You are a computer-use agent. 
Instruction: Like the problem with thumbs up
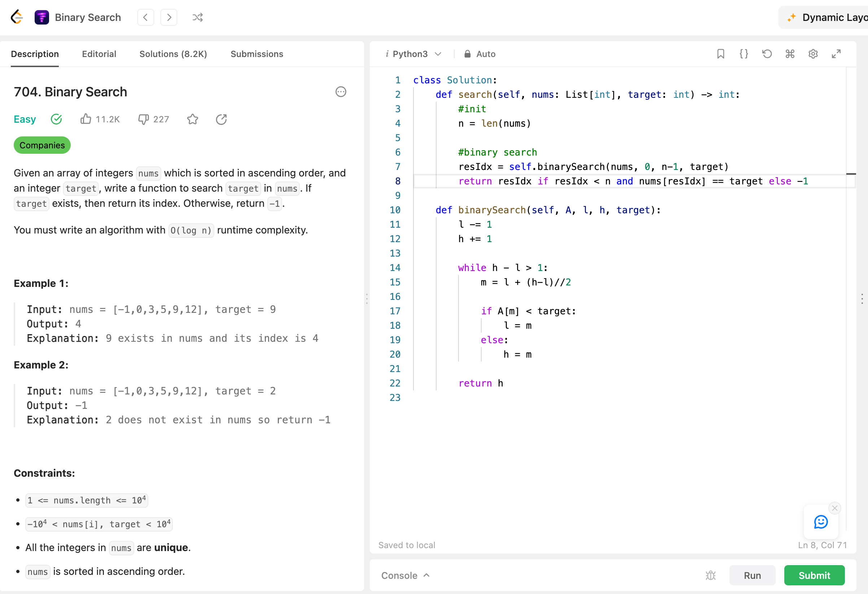(x=86, y=119)
